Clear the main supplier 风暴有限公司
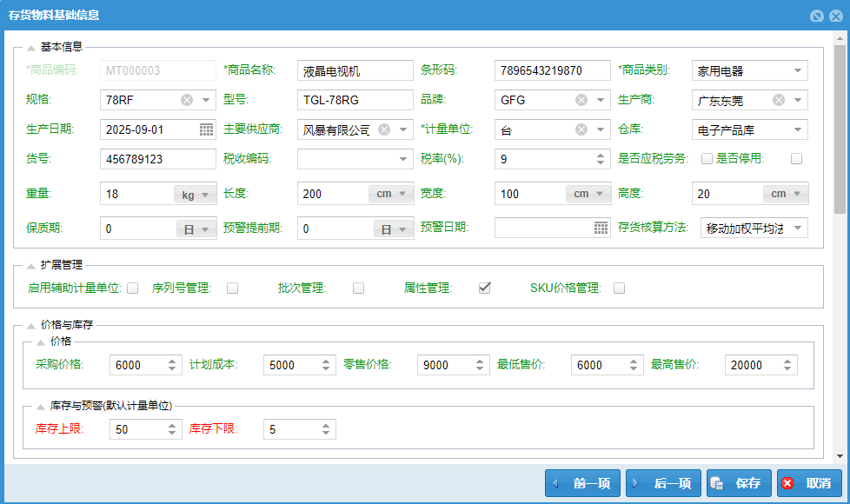Viewport: 850px width, 504px height. [384, 130]
